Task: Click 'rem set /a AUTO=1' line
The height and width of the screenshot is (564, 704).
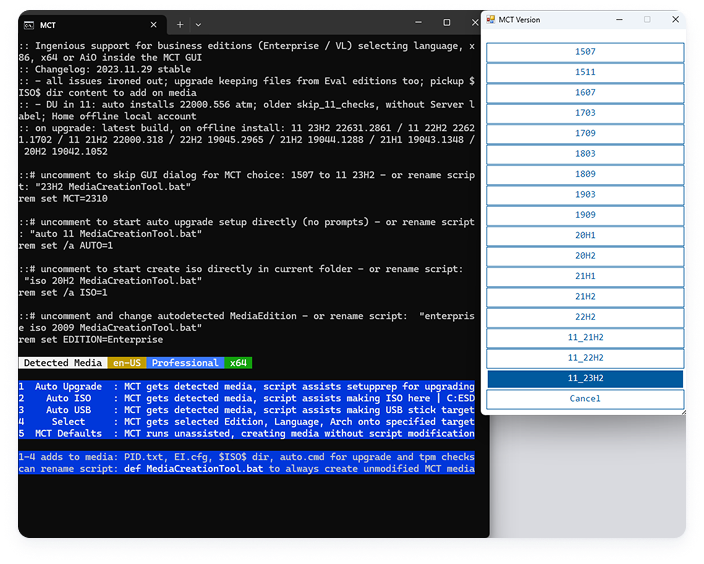Action: click(x=66, y=246)
